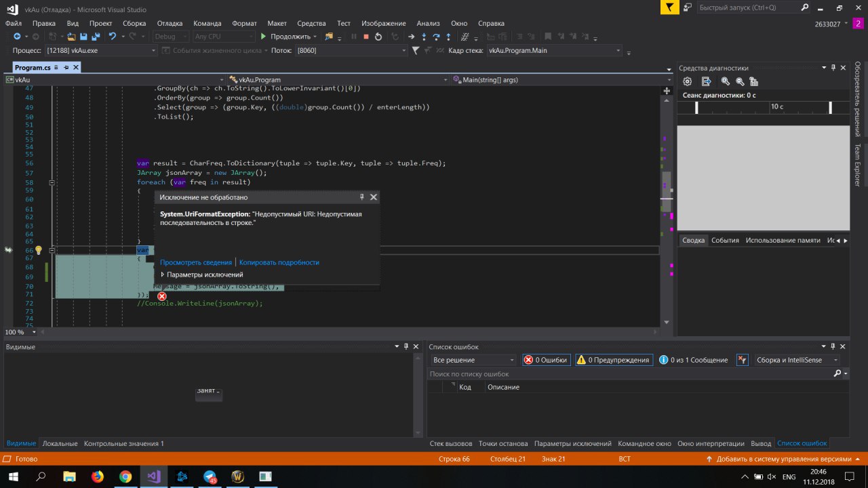Toggle the 0 из 1 Сообщение filter
The image size is (868, 488).
point(694,360)
